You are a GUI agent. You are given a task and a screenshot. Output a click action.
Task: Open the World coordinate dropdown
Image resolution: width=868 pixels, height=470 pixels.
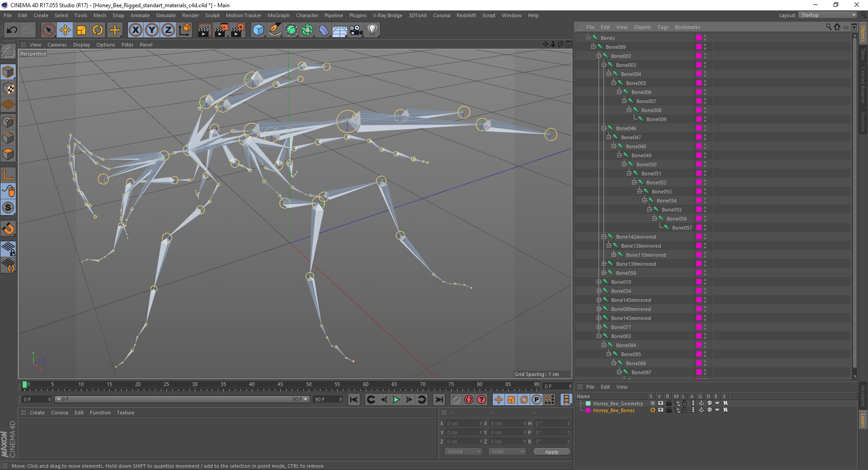tap(463, 451)
